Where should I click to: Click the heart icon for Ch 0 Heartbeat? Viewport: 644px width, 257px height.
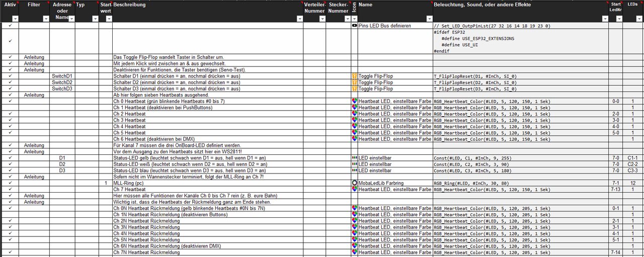pos(354,101)
